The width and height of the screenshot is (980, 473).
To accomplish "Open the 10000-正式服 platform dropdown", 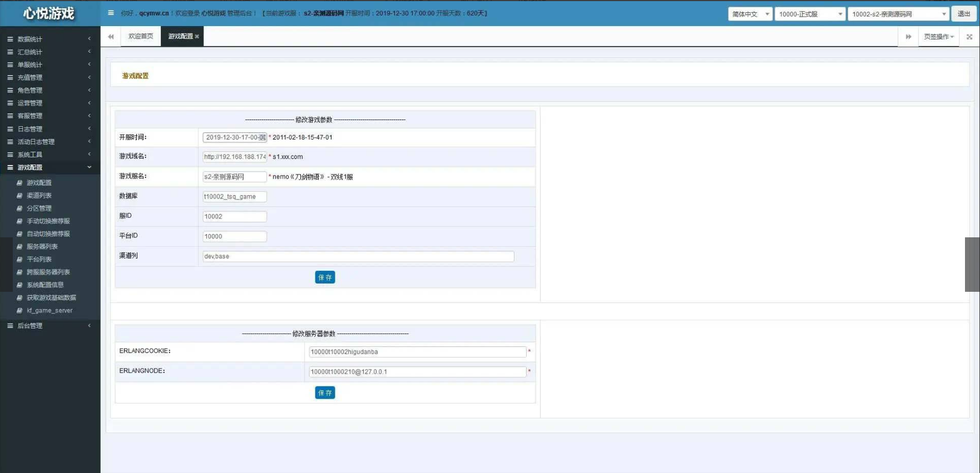I will tap(810, 14).
